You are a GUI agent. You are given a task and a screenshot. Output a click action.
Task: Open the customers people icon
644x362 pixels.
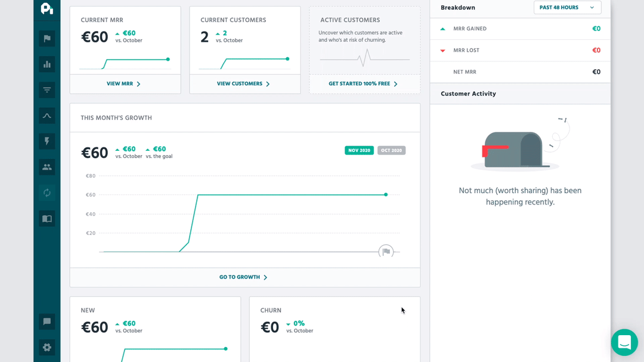[47, 166]
